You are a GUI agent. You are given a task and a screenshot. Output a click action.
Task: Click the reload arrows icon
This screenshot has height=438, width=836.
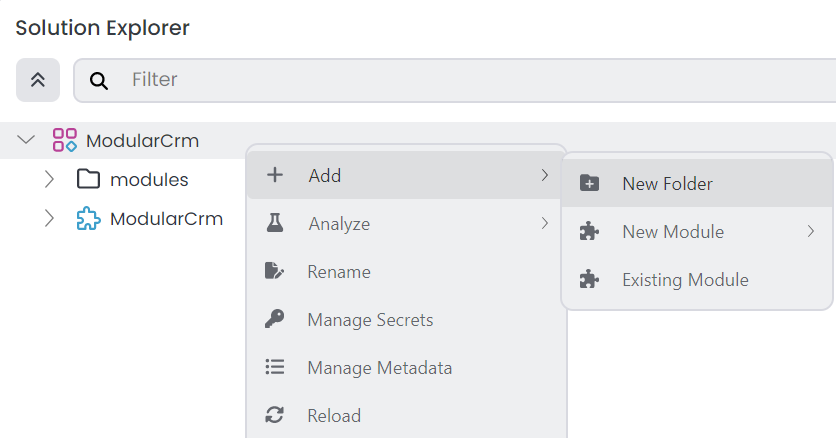pyautogui.click(x=275, y=416)
